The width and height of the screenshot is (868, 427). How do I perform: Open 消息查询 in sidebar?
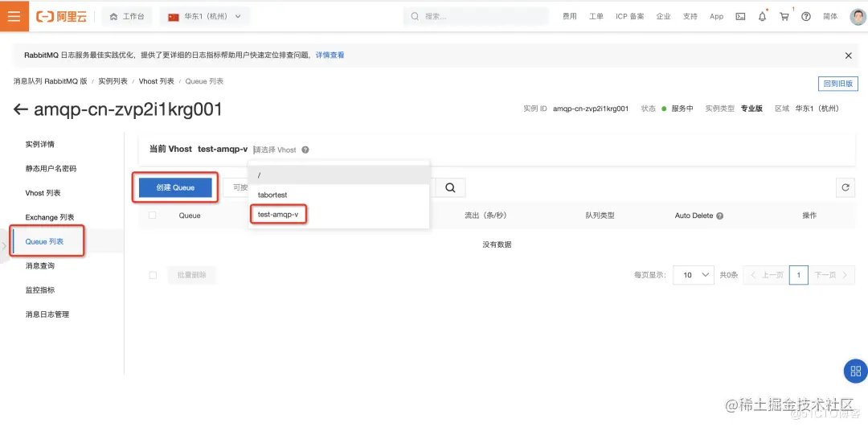40,266
